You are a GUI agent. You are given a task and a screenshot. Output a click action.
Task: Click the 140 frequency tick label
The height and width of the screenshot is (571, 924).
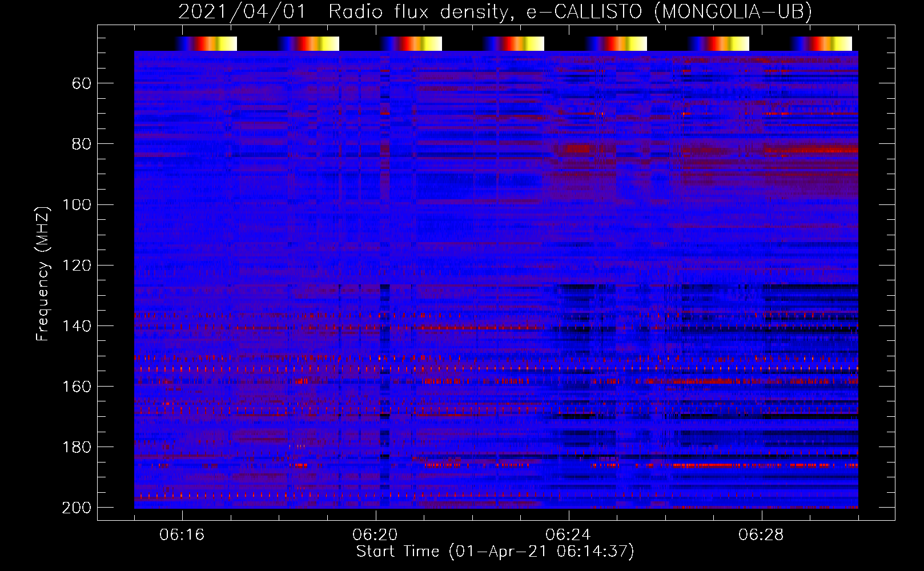tap(77, 326)
